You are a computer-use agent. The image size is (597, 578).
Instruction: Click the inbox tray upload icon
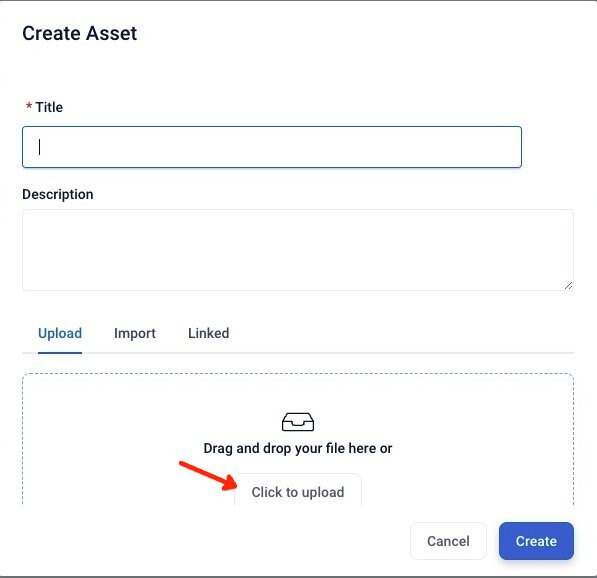pyautogui.click(x=298, y=422)
